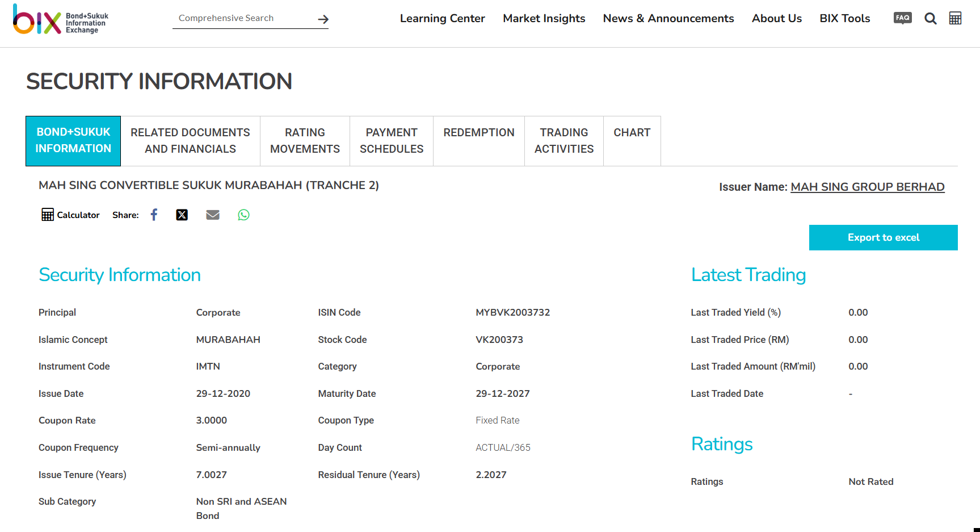Type in Comprehensive Search field

click(x=244, y=18)
